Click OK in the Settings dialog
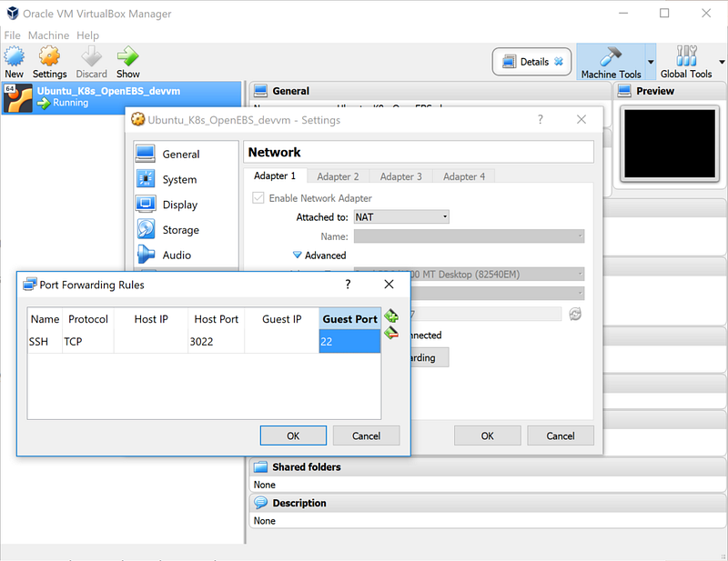 pyautogui.click(x=487, y=436)
